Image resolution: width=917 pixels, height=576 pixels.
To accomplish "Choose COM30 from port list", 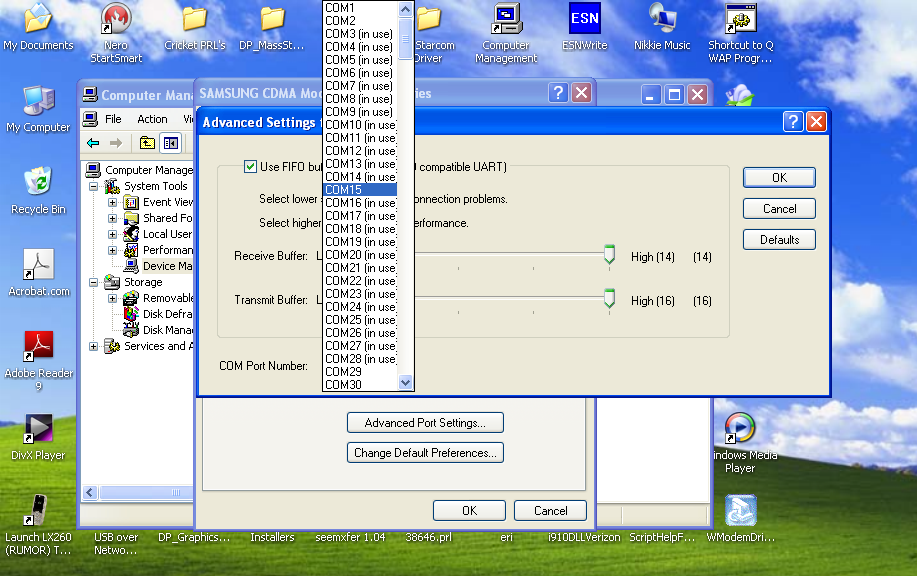I will click(360, 384).
